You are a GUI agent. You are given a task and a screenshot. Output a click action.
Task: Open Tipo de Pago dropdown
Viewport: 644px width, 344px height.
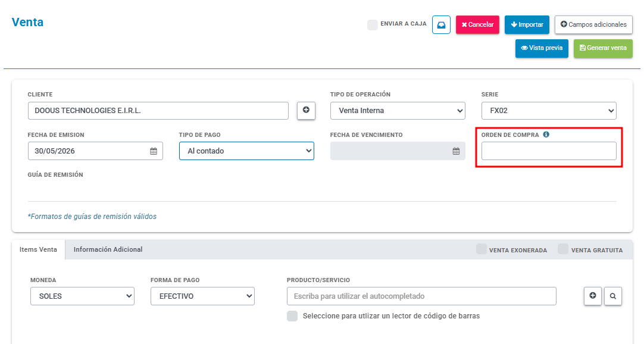[x=246, y=151]
